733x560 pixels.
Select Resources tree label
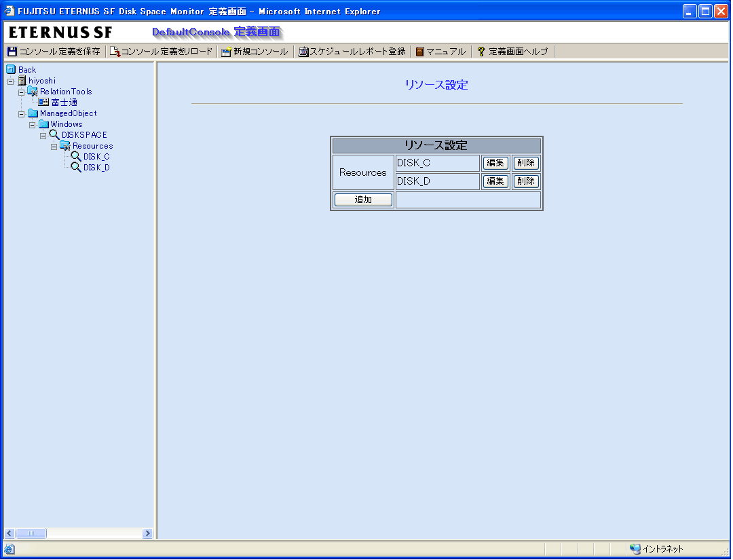[x=92, y=146]
